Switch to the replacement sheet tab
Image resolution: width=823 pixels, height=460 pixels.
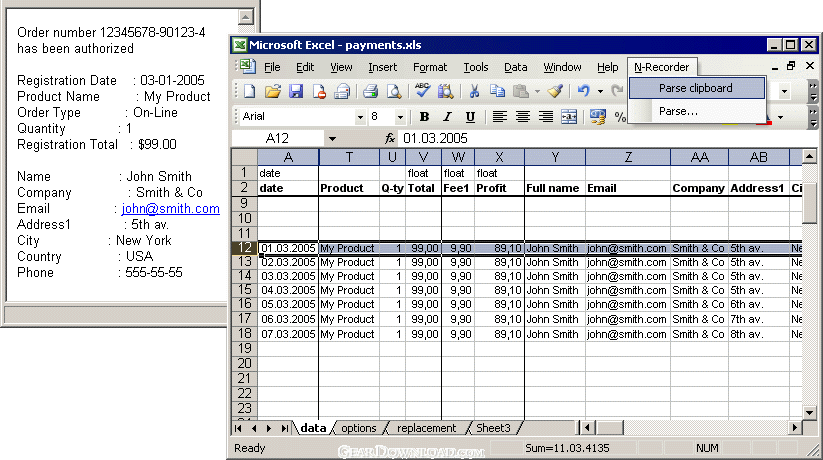point(426,428)
